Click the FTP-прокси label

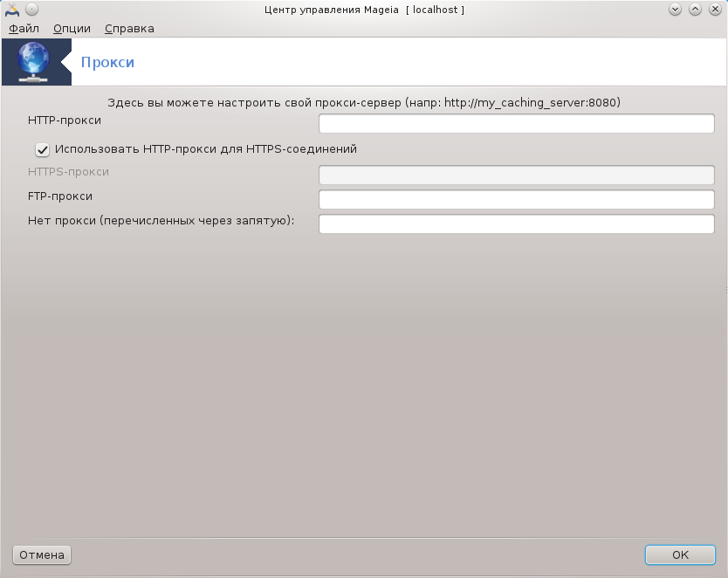click(60, 196)
